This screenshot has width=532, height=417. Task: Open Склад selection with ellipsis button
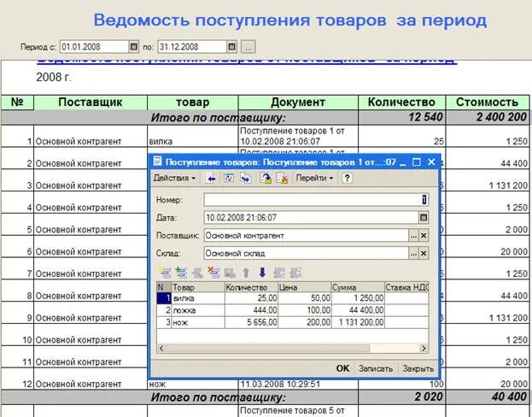tap(413, 253)
